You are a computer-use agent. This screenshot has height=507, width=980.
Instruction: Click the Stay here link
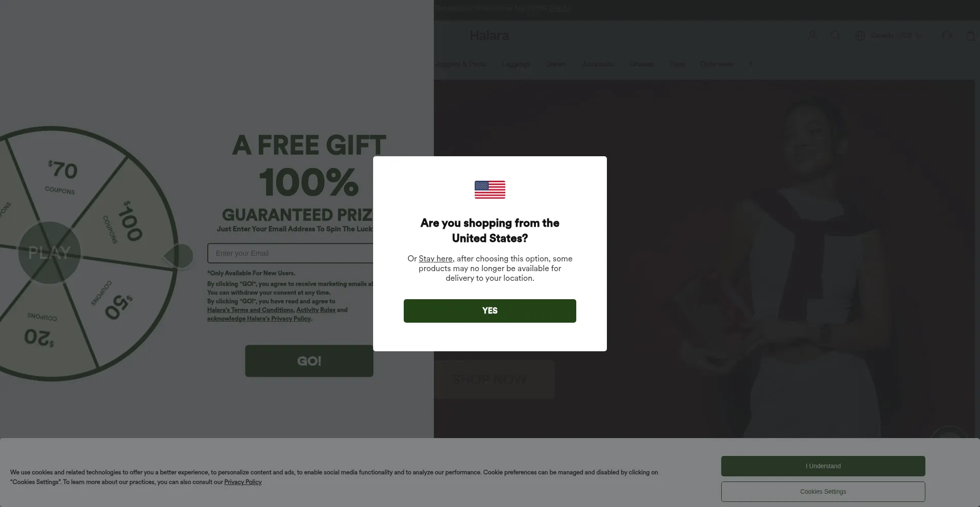coord(435,259)
